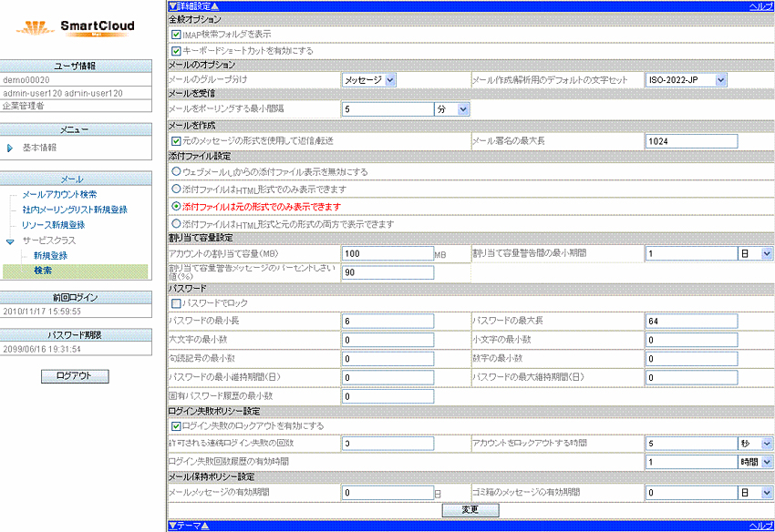This screenshot has height=532, width=775.
Task: Click 企業管理者 role text
Action: point(23,106)
